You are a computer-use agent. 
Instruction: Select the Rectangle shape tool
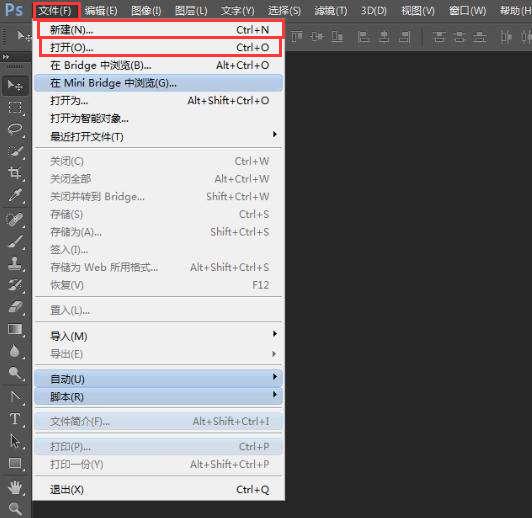pos(15,463)
